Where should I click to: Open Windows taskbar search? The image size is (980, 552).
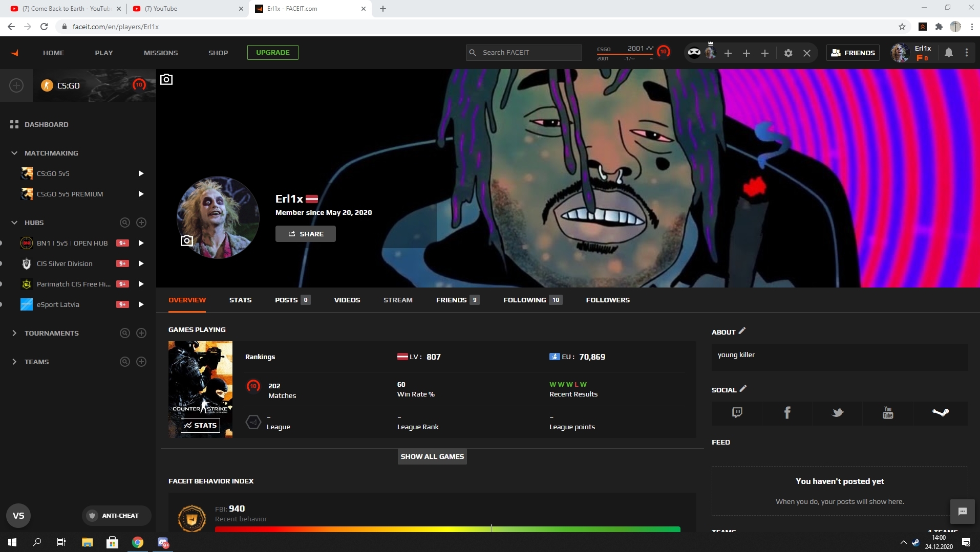tap(37, 542)
